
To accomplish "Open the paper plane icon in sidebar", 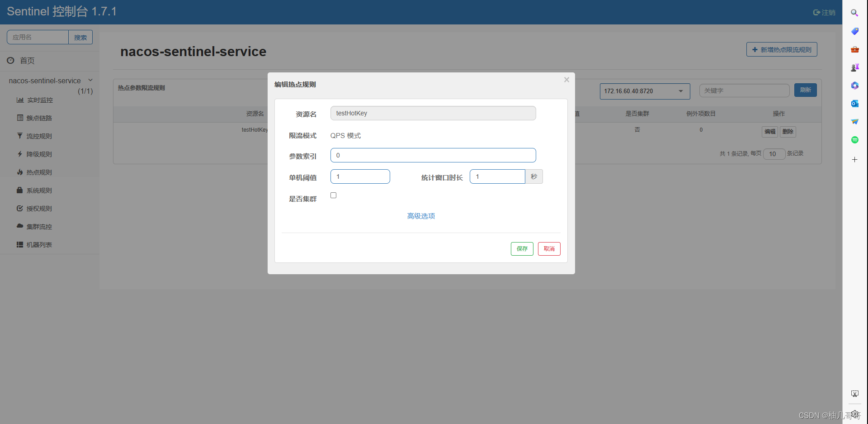I will (854, 122).
